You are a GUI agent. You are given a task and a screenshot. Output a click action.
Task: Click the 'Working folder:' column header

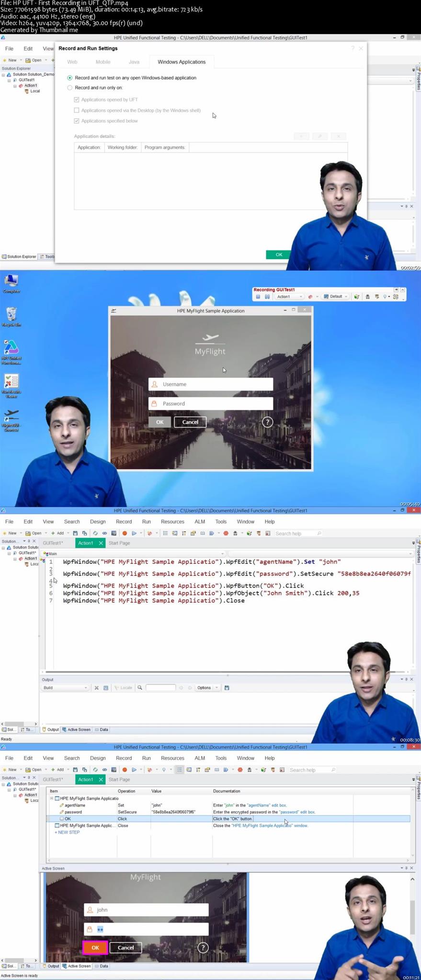[x=123, y=147]
